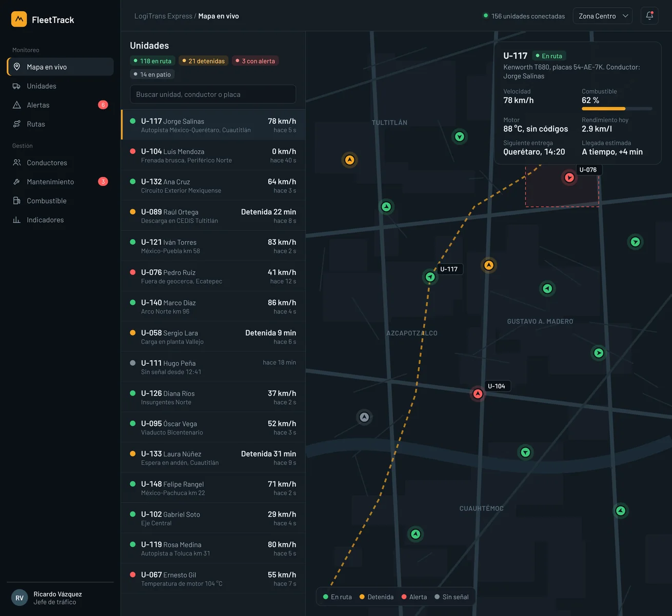Select U-089 Raúl Ortega row
672x616 pixels.
tap(213, 215)
